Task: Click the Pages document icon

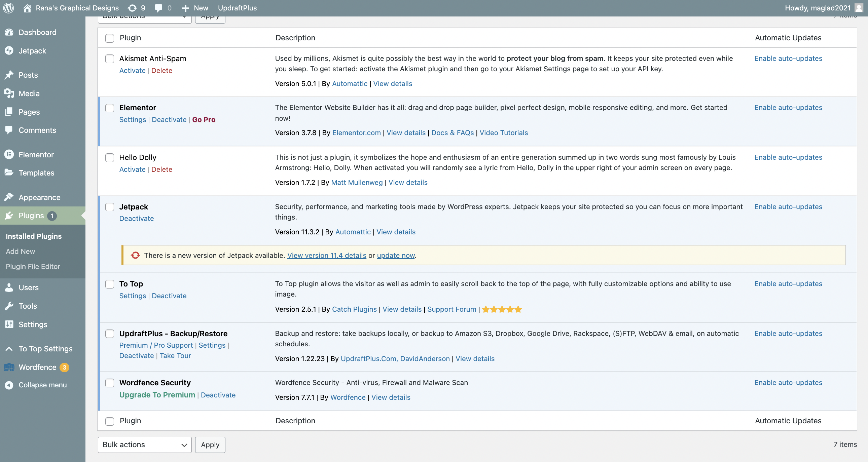Action: (9, 112)
